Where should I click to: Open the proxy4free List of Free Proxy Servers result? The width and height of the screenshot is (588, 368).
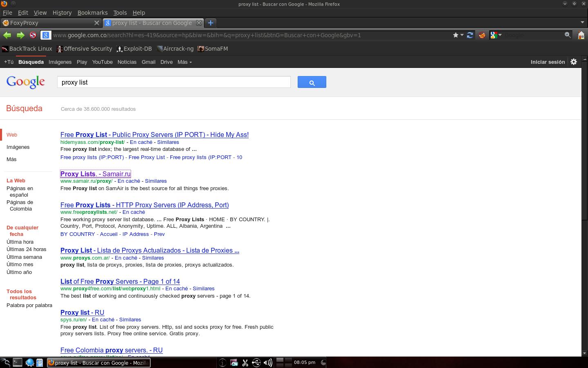(x=120, y=281)
